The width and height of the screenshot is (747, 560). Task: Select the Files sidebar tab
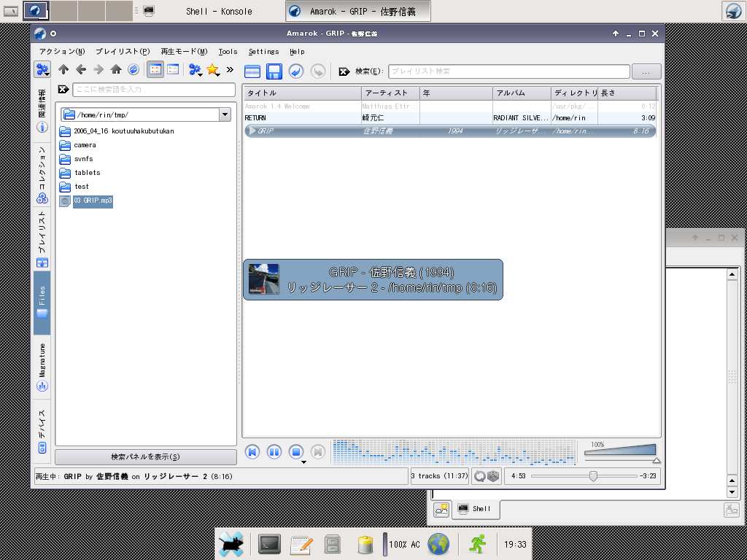pos(42,303)
